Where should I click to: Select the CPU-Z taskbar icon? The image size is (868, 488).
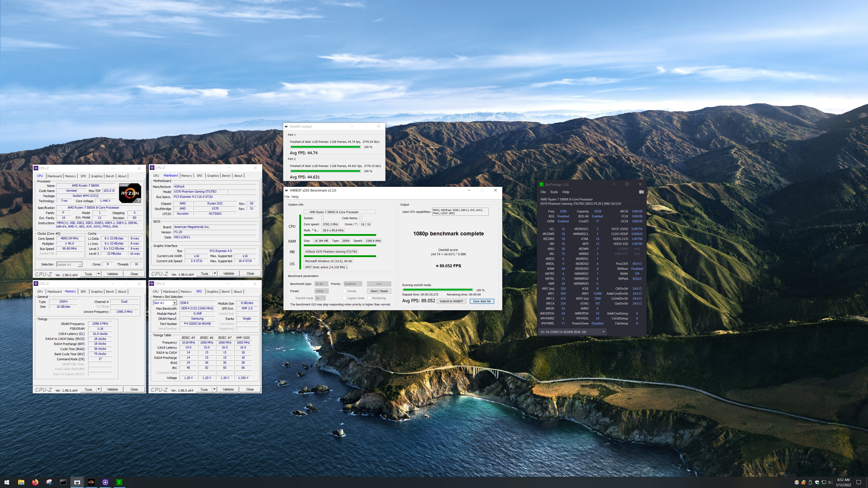pos(105,482)
